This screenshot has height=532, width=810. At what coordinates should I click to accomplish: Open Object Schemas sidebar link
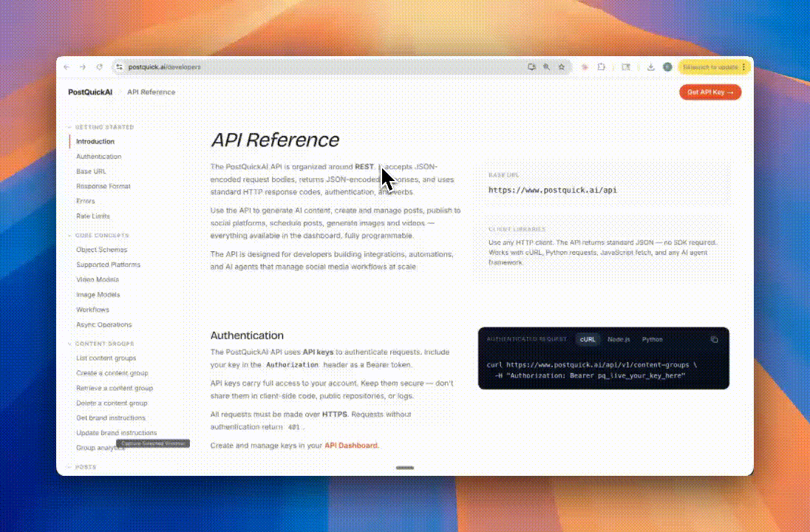pos(101,250)
